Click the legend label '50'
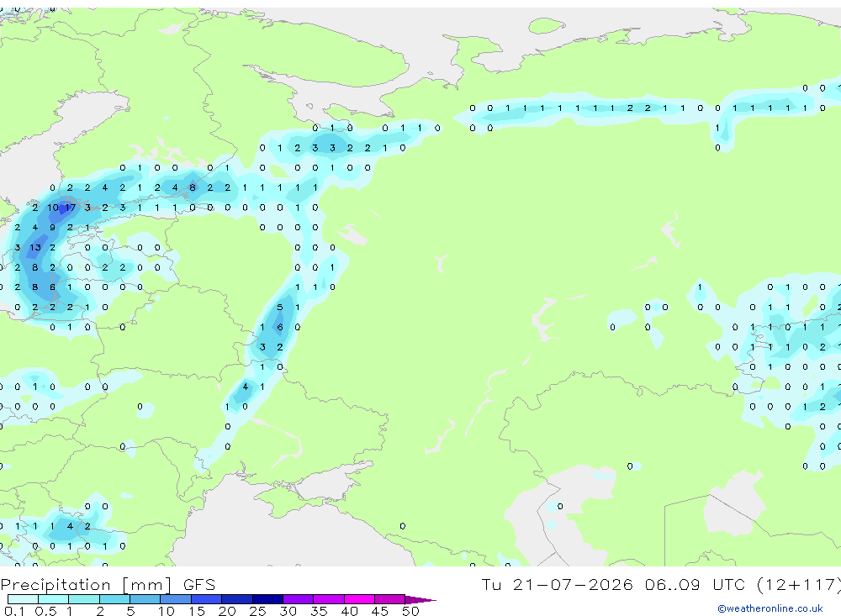841x616 pixels. click(410, 611)
